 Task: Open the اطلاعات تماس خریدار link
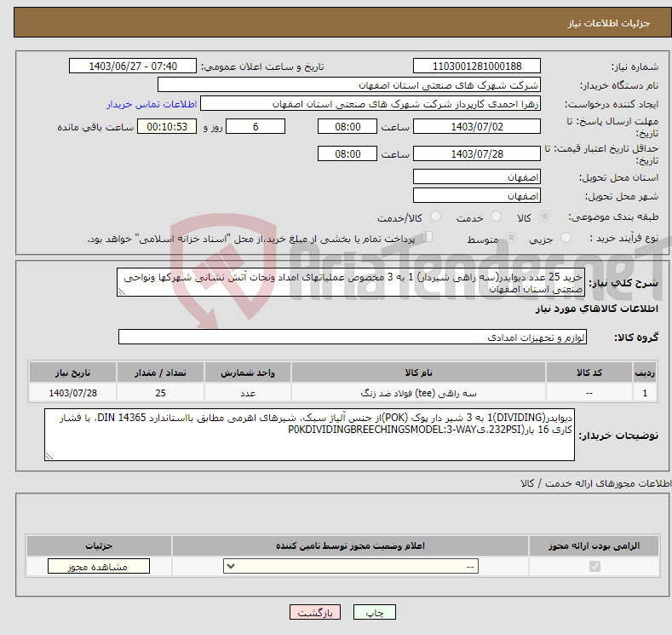coord(152,104)
